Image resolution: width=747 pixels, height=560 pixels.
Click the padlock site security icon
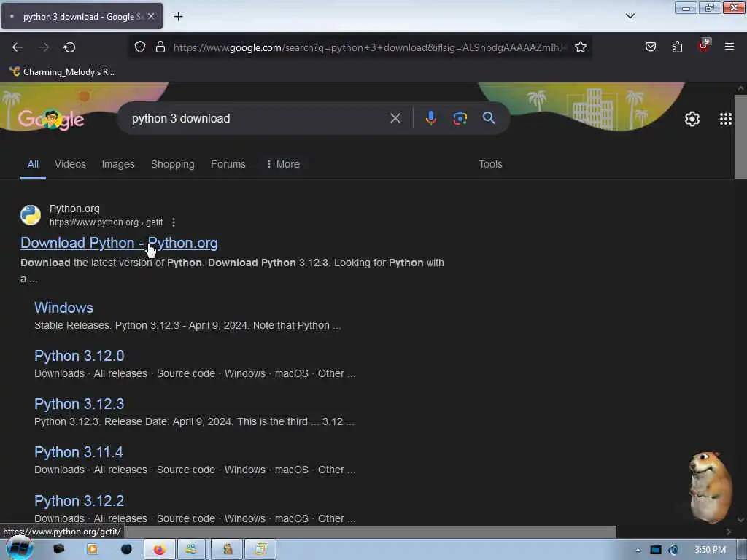(160, 47)
